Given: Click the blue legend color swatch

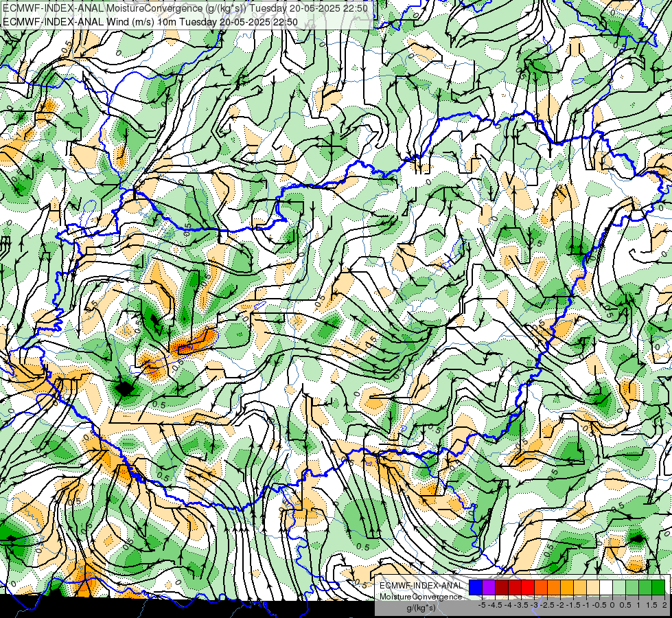Looking at the screenshot, I should (x=476, y=587).
